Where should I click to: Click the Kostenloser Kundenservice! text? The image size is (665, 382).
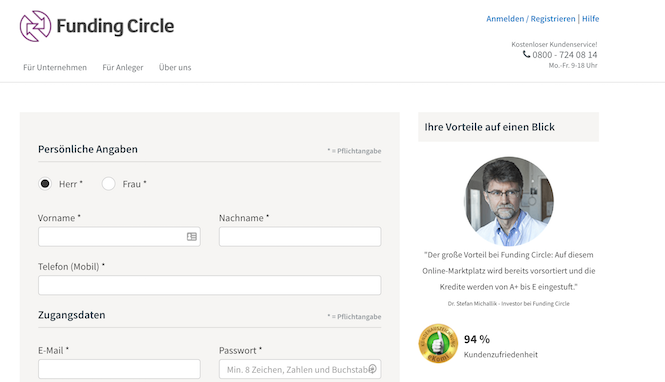point(554,44)
